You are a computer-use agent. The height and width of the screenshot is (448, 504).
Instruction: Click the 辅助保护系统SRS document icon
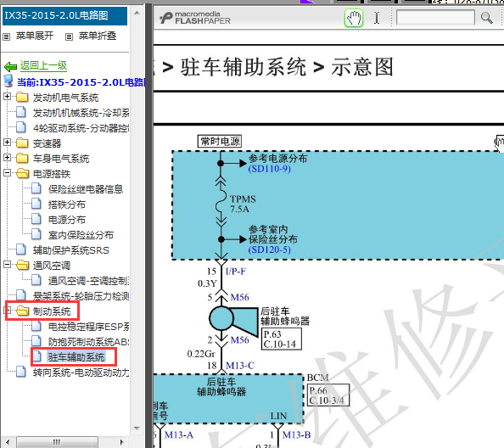[x=21, y=249]
